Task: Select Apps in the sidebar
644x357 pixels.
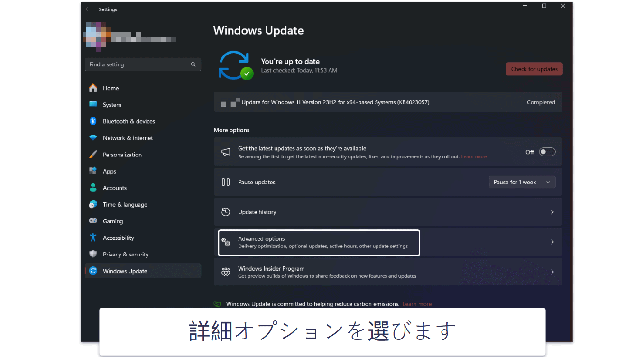Action: (x=143, y=171)
